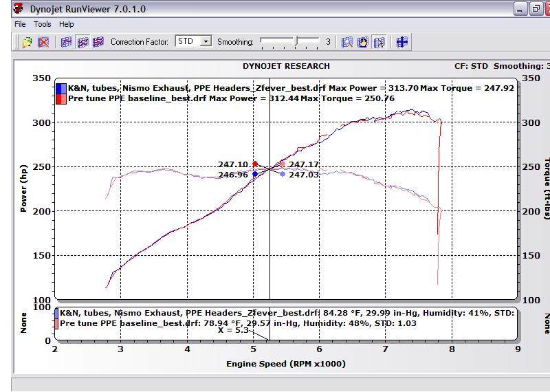This screenshot has height=392, width=550.
Task: Click the CF: STD Smoothing text
Action: (x=502, y=66)
